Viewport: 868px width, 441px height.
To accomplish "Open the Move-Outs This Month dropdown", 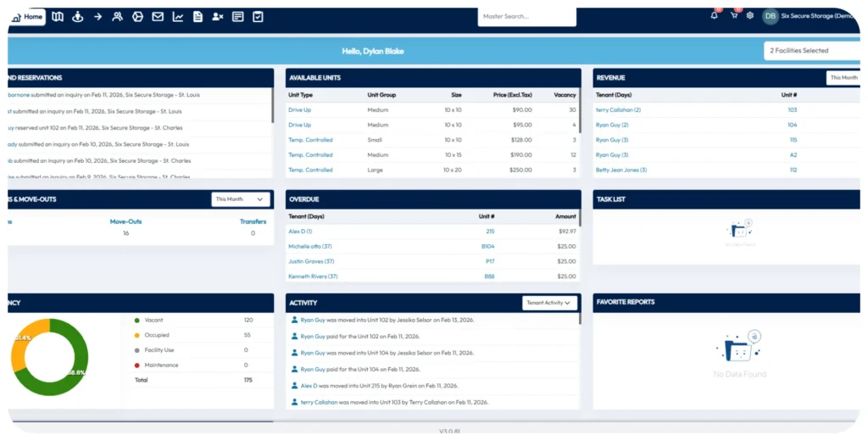I will [240, 199].
